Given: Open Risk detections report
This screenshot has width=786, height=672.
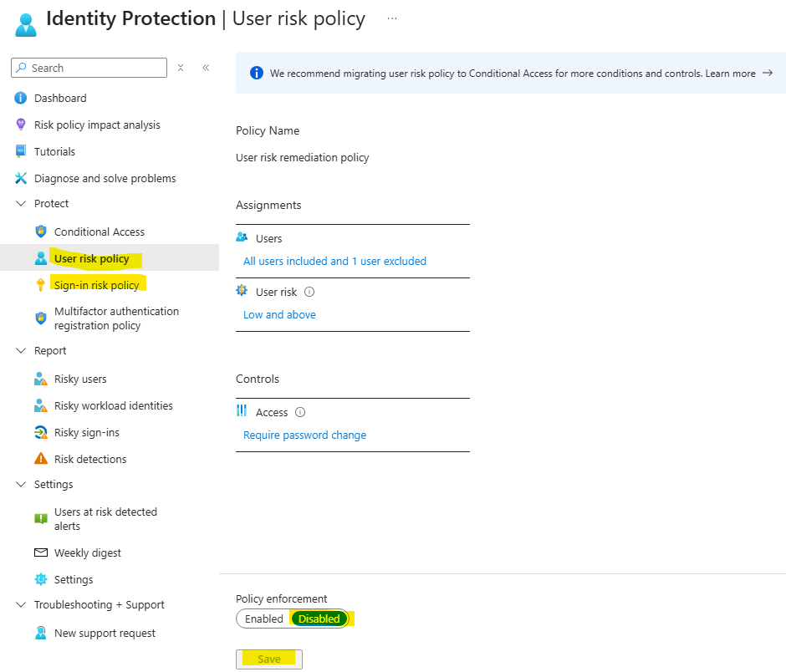Looking at the screenshot, I should tap(90, 459).
